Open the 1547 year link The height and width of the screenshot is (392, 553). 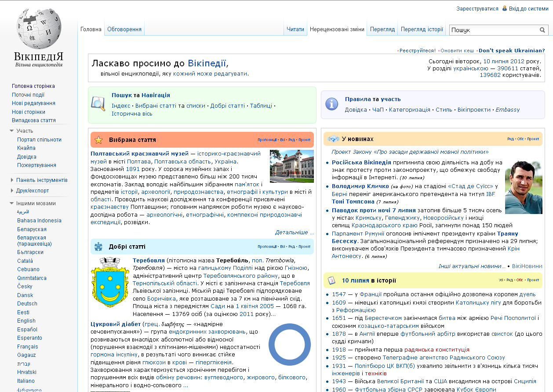339,294
